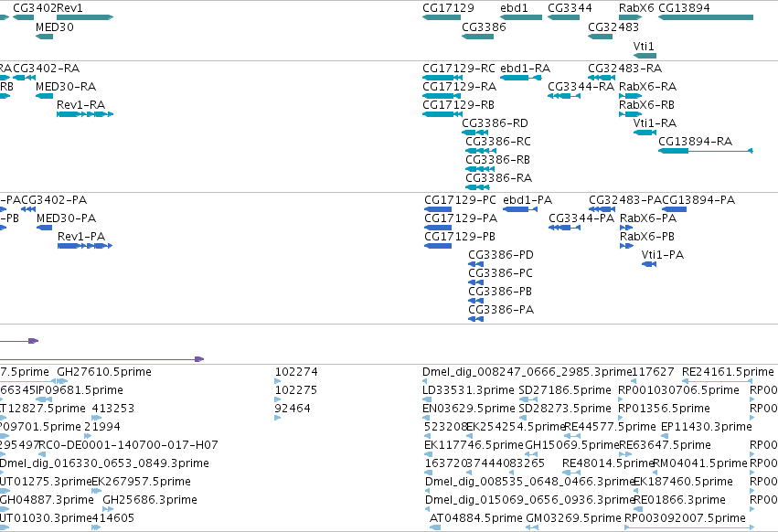Open EST EK187460.5prime
778x532 pixels.
pyautogui.click(x=683, y=483)
